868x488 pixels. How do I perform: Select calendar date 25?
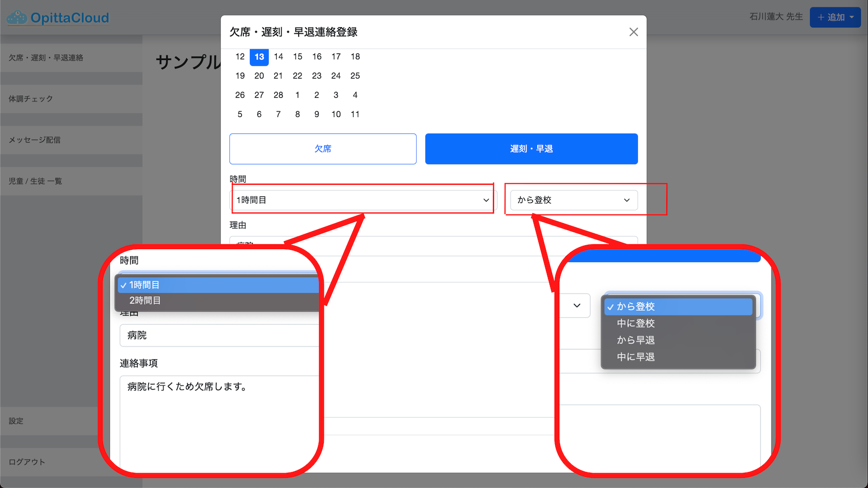(x=355, y=76)
